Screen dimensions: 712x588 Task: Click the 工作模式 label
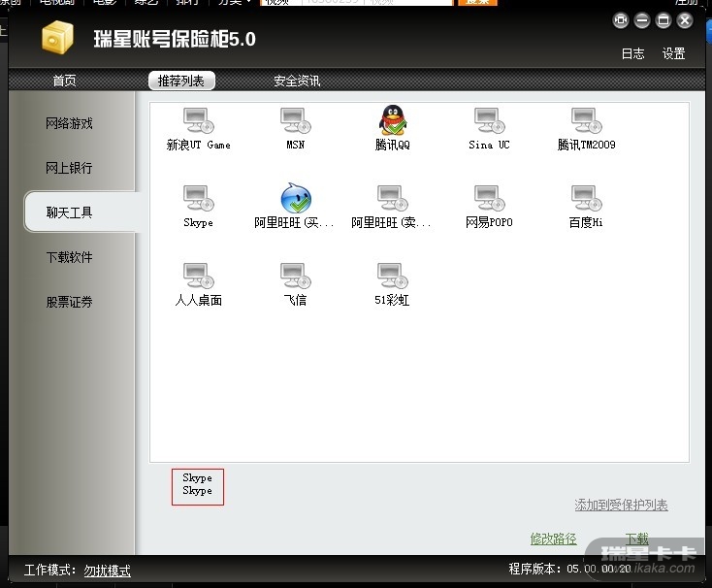tap(49, 570)
